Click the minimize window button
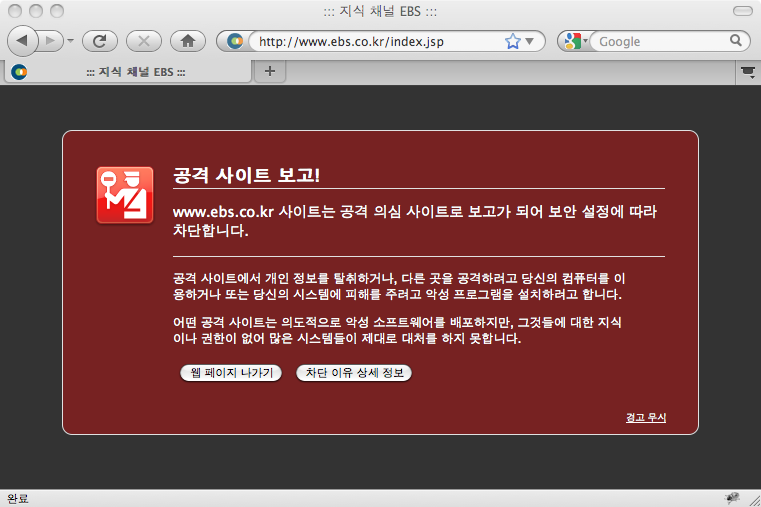This screenshot has height=507, width=761. 36,11
